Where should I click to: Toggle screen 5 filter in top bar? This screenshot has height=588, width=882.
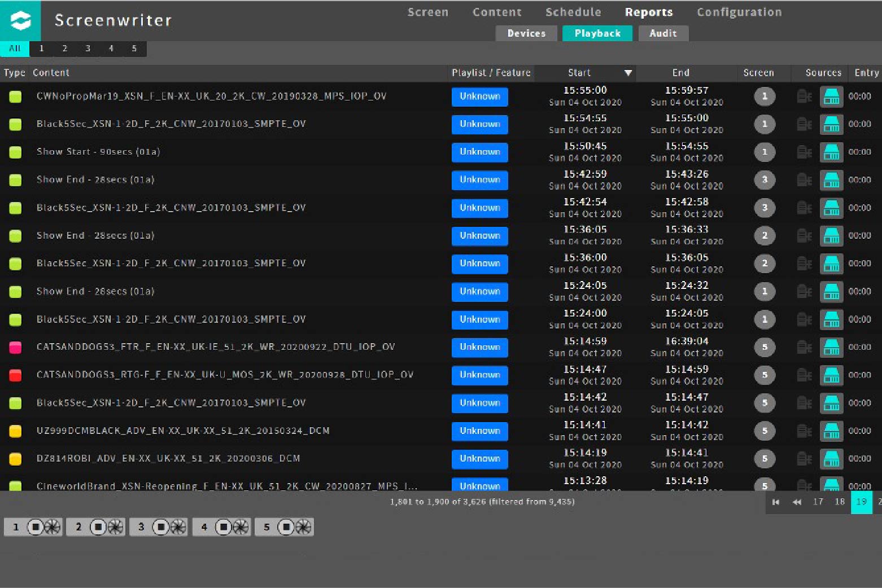click(x=134, y=49)
